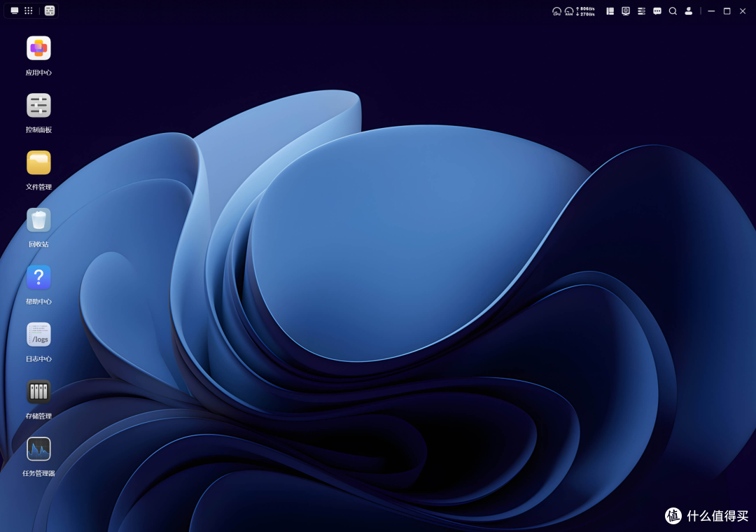
Task: Open the 回收站 recycle bin icon
Action: pos(38,220)
